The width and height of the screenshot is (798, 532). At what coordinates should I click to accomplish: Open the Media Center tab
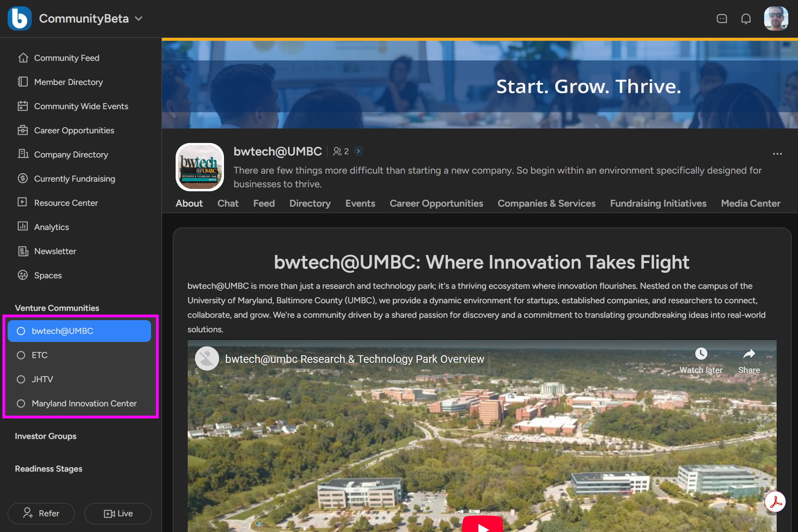coord(750,203)
